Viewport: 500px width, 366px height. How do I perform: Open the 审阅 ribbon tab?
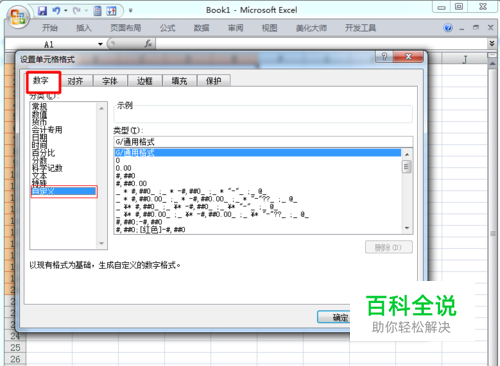tap(235, 28)
